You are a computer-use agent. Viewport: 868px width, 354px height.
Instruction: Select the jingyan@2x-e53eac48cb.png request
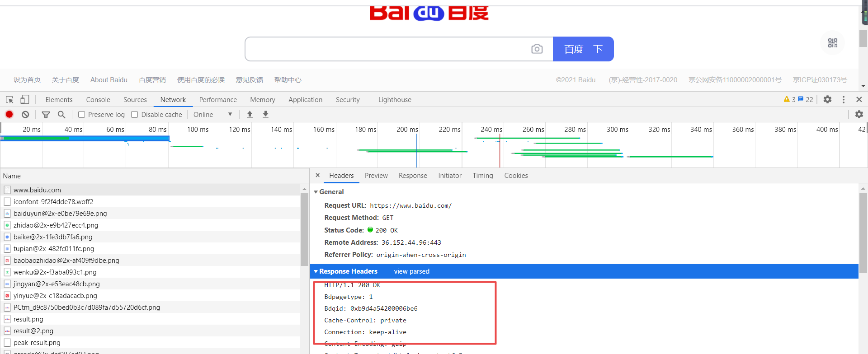click(x=150, y=284)
